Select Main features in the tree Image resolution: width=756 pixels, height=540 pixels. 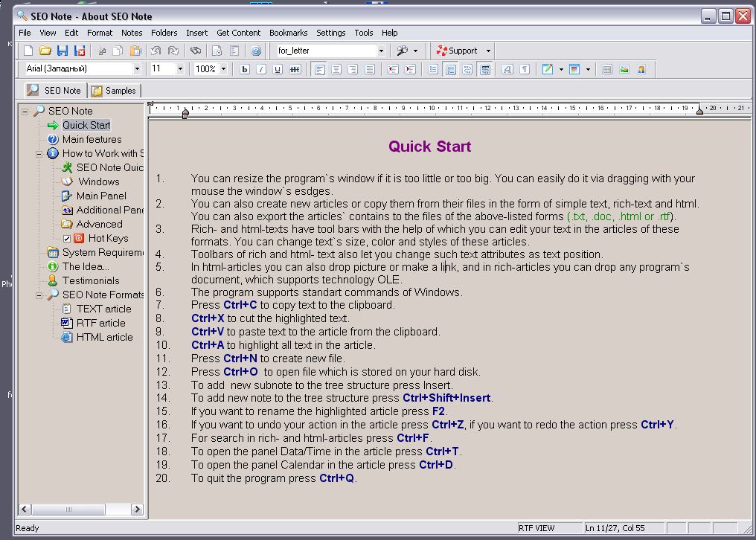[92, 139]
